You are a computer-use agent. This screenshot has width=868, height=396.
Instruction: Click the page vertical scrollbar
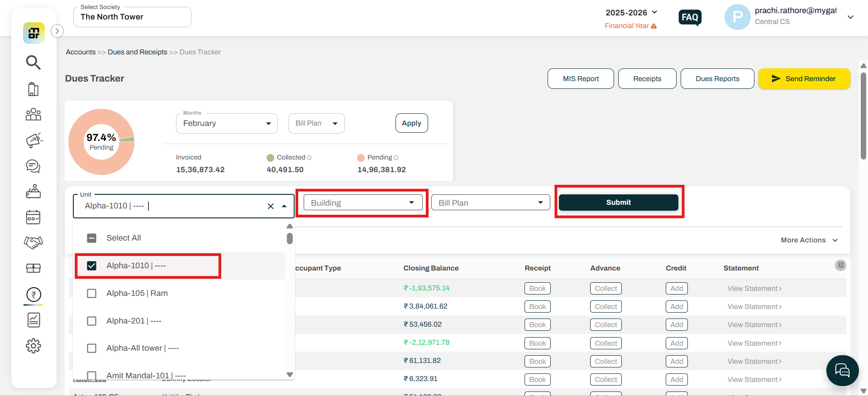click(863, 116)
